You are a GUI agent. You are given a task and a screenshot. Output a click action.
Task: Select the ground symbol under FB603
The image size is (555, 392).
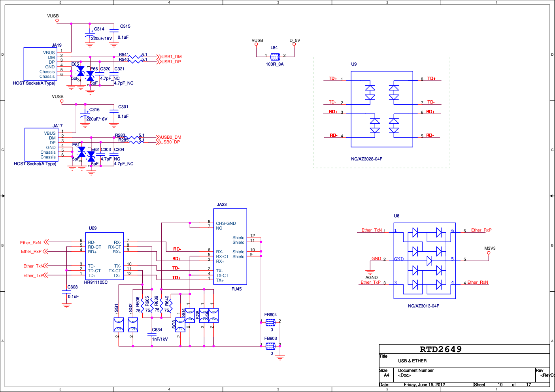280,358
